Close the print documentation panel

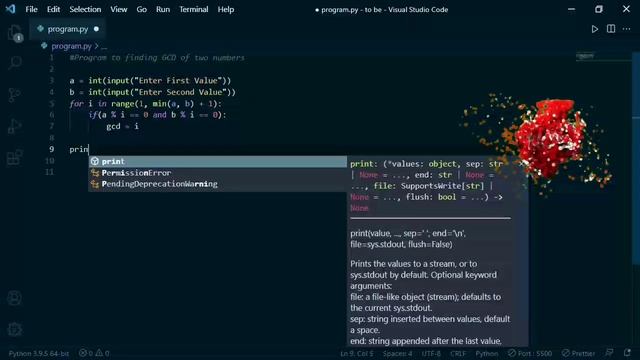coord(521,164)
